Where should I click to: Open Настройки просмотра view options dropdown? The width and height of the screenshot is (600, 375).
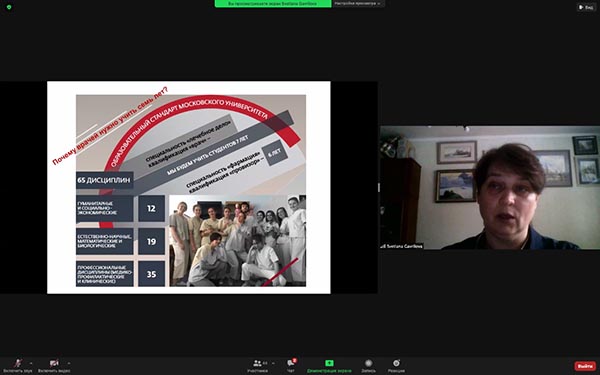(358, 3)
